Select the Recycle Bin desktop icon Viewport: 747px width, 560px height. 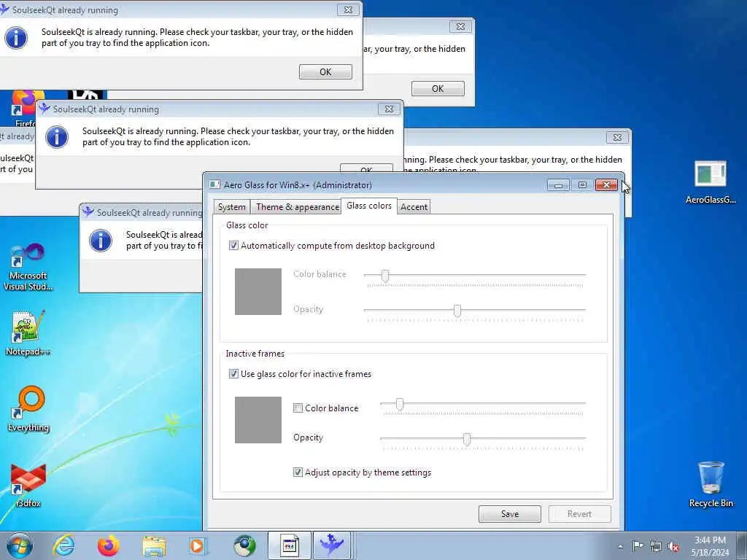click(711, 483)
